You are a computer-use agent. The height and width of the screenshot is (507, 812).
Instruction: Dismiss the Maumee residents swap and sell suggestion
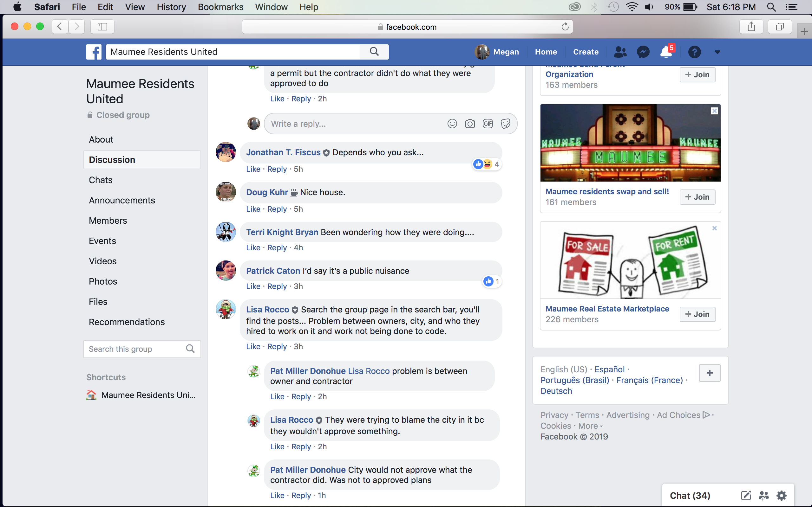714,111
